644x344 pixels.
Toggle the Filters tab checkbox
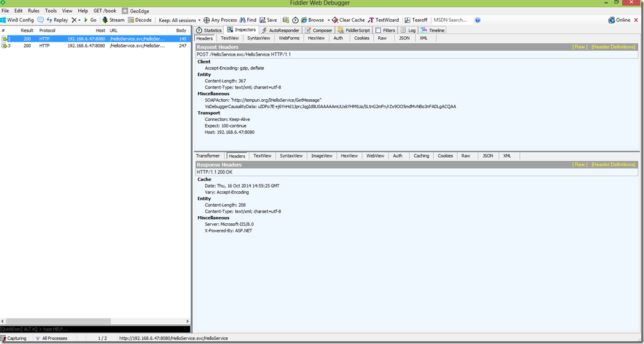pyautogui.click(x=378, y=31)
